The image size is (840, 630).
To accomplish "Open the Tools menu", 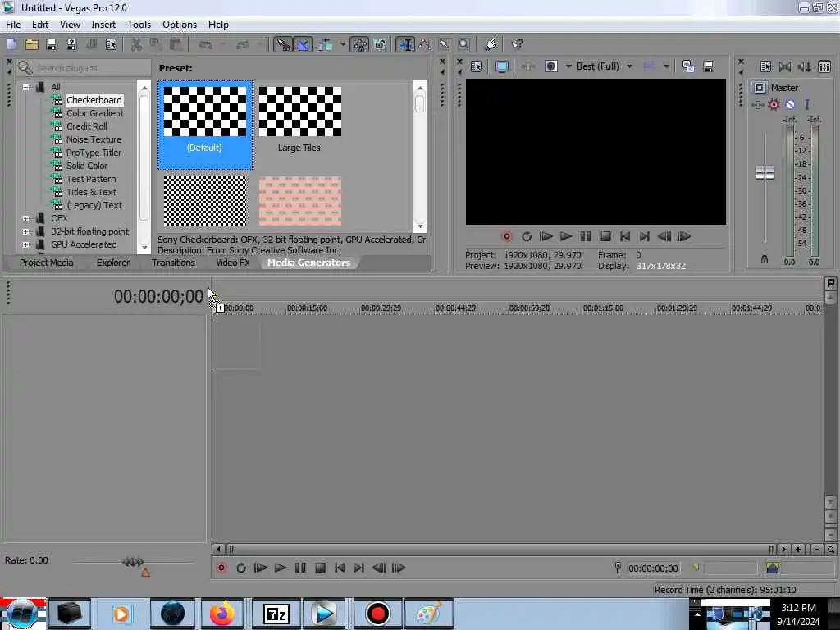I will tap(139, 25).
